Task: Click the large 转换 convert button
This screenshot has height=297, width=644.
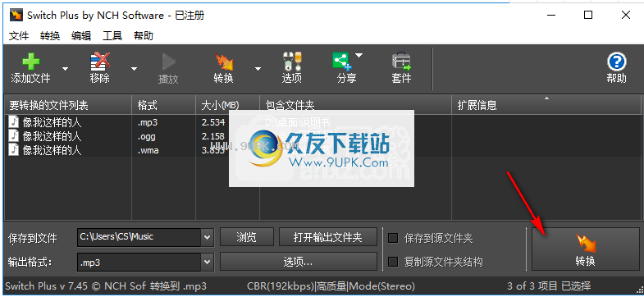Action: tap(585, 249)
